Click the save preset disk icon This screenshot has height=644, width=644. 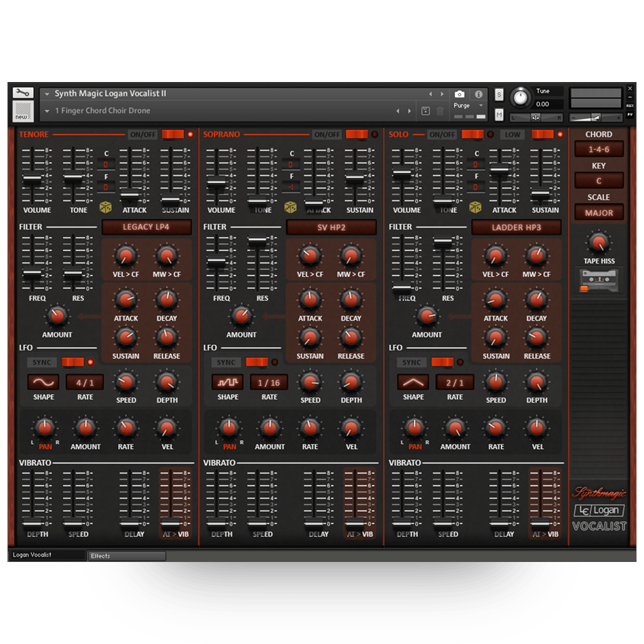(x=426, y=111)
